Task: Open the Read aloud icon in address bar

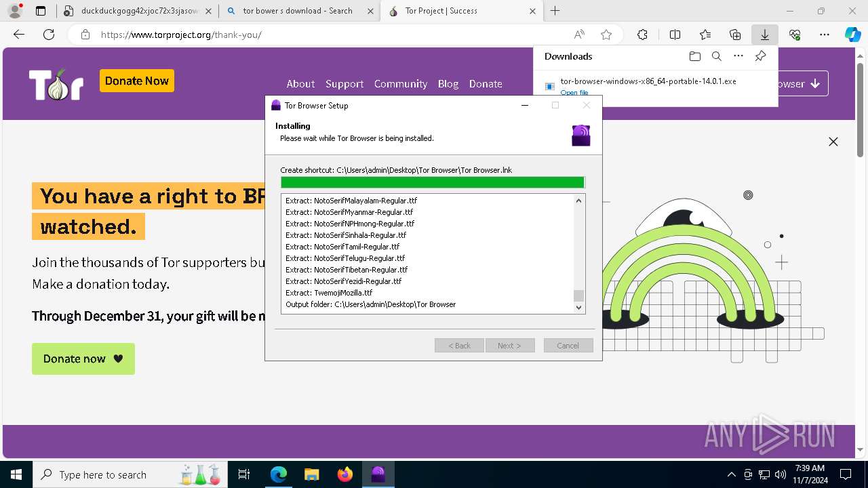Action: click(x=579, y=35)
